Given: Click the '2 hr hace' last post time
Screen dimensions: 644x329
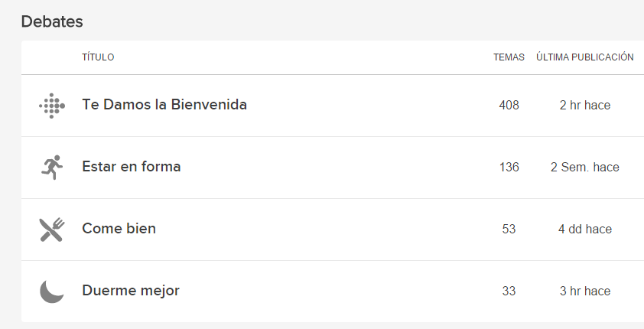Looking at the screenshot, I should pyautogui.click(x=585, y=105).
